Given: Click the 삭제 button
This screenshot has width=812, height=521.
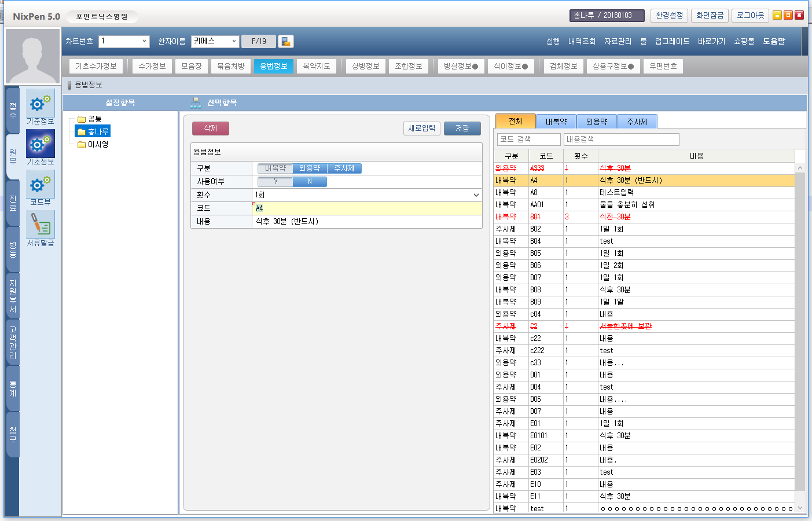Looking at the screenshot, I should 211,129.
